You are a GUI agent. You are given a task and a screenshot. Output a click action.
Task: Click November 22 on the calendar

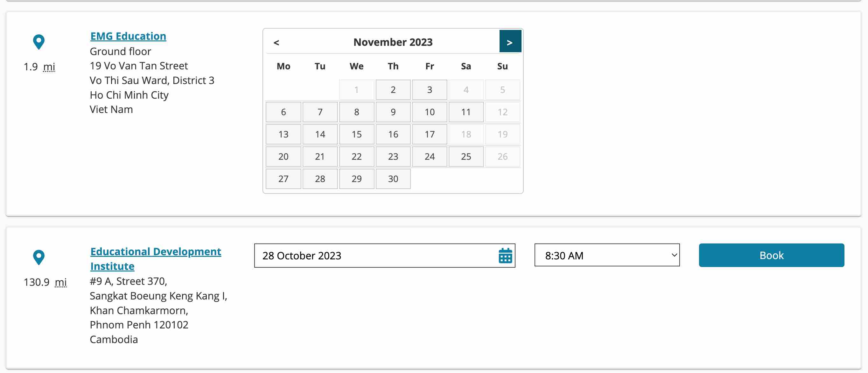point(356,156)
